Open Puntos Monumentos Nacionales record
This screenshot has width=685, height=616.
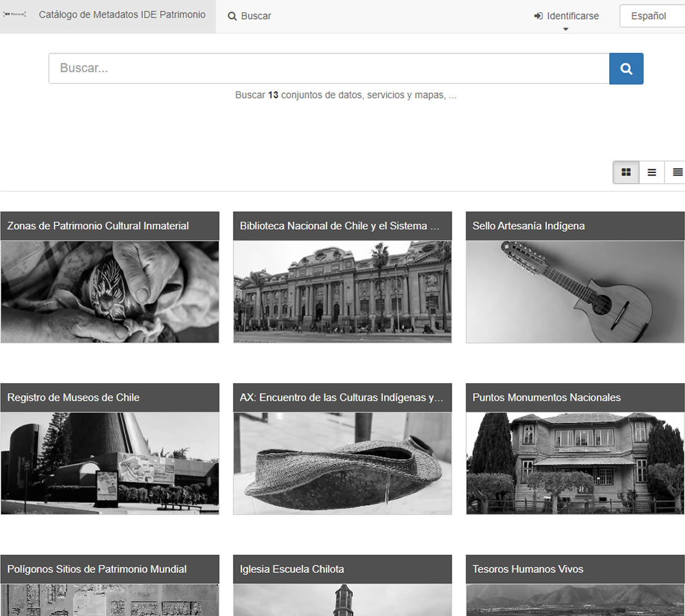point(546,398)
